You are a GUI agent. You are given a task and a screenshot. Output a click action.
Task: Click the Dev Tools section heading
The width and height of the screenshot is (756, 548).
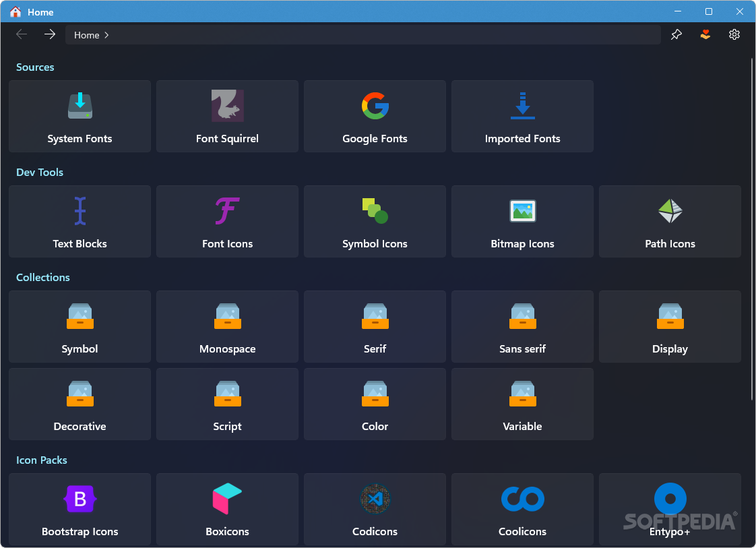(x=40, y=172)
